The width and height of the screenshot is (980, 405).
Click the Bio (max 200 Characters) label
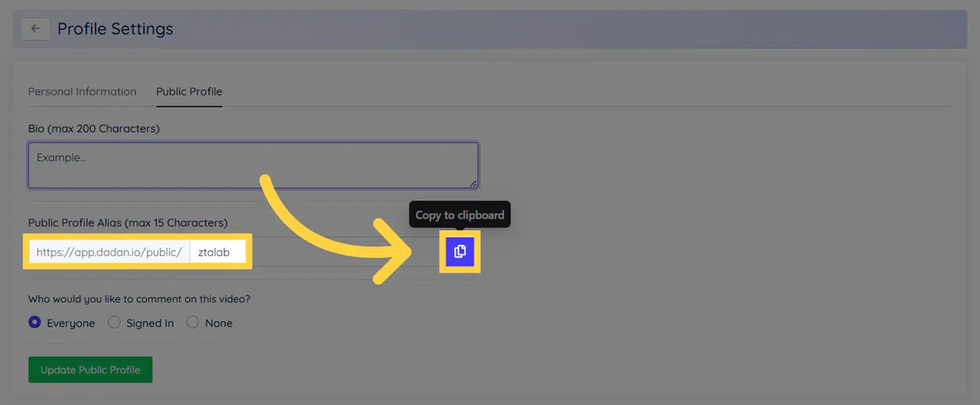coord(94,128)
